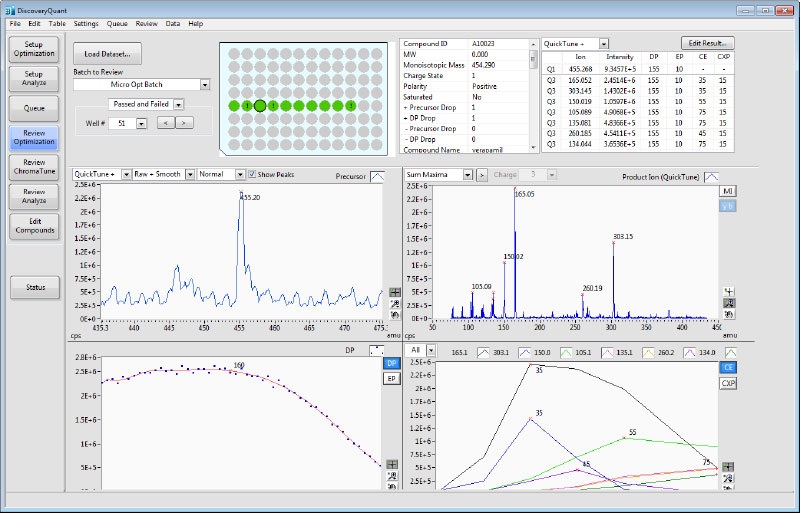Switch fragment plot to CXP
The height and width of the screenshot is (513, 800).
pyautogui.click(x=728, y=383)
